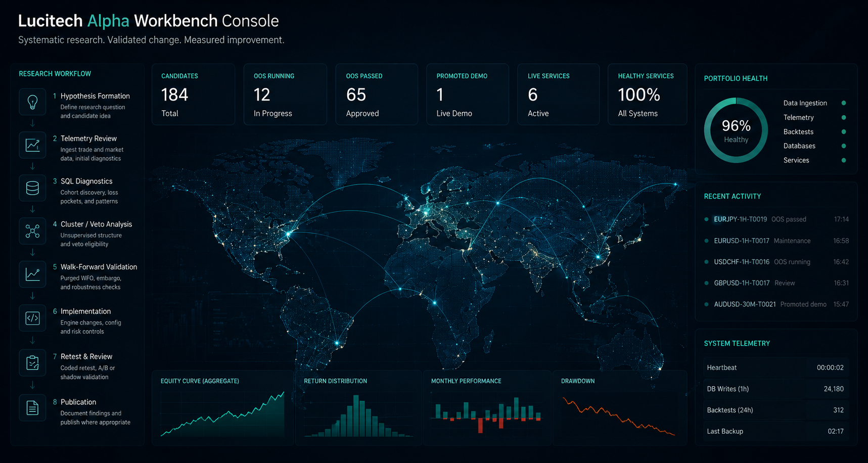
Task: Click the Services status dot in Portfolio Health
Action: (x=844, y=160)
